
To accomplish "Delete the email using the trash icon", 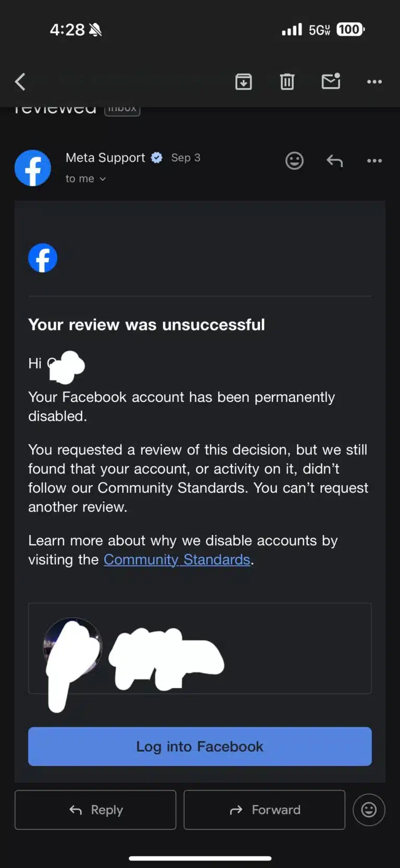I will [287, 82].
